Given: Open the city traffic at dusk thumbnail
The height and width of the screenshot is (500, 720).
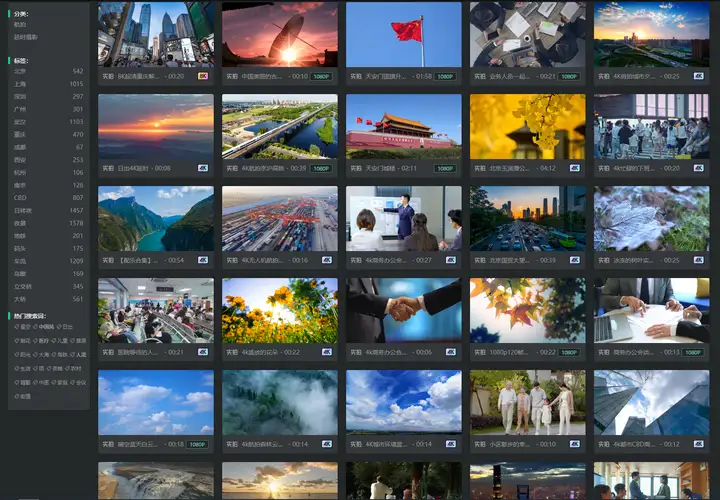Looking at the screenshot, I should pos(528,219).
